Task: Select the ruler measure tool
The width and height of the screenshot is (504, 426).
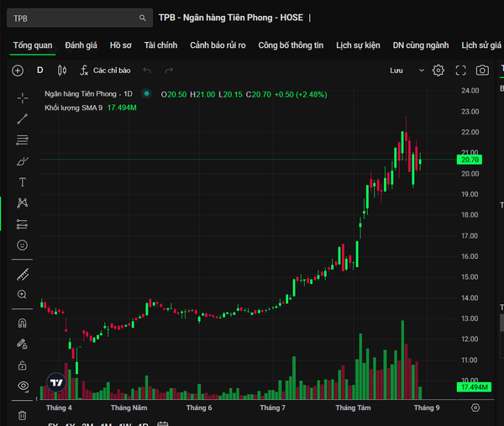Action: (23, 275)
